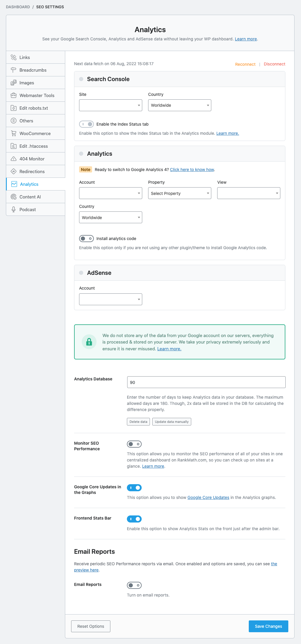The height and width of the screenshot is (644, 301).
Task: Click the WooCommerce cart icon
Action: (x=14, y=134)
